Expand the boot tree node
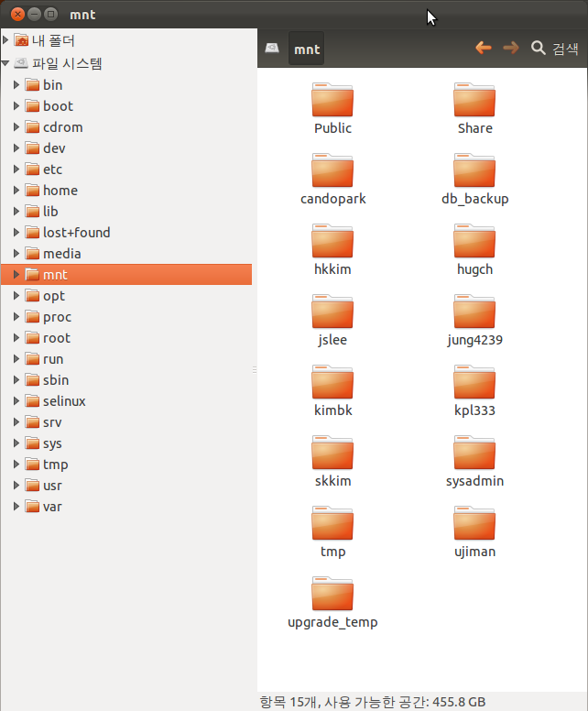The height and width of the screenshot is (711, 588). pos(16,105)
